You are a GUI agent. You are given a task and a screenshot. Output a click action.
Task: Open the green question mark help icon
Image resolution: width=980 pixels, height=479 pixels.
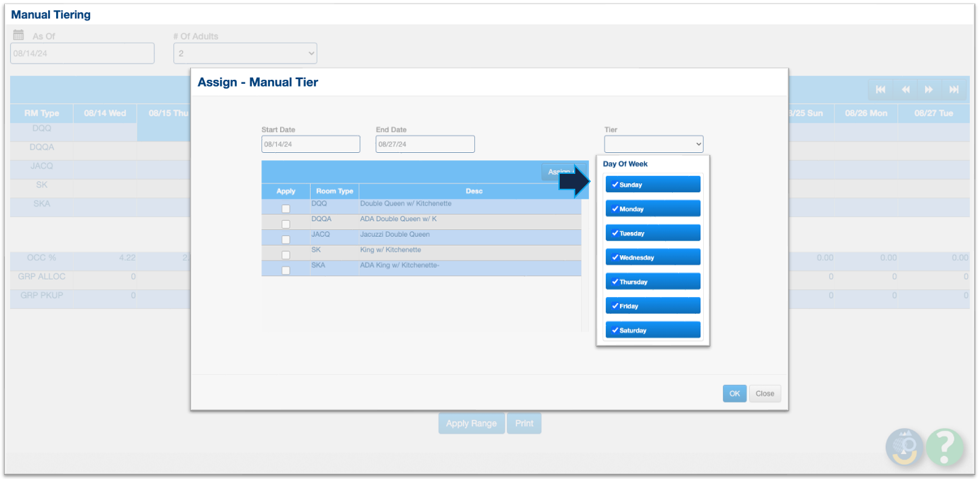(x=945, y=447)
